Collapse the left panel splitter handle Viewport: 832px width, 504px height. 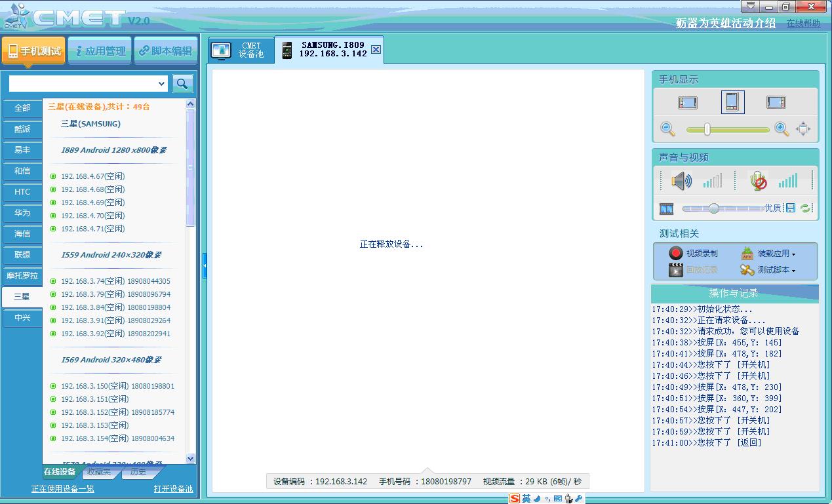pyautogui.click(x=205, y=265)
